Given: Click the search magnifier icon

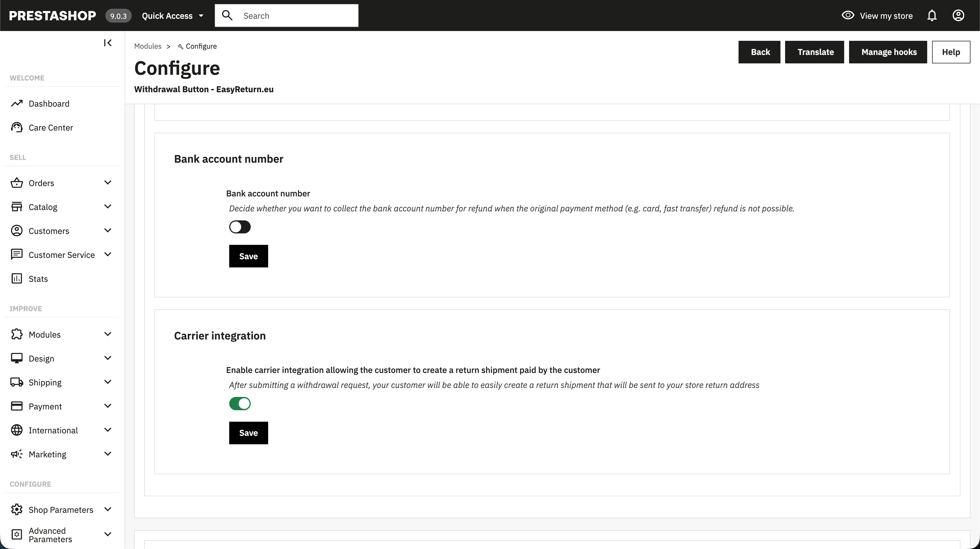Looking at the screenshot, I should click(227, 16).
